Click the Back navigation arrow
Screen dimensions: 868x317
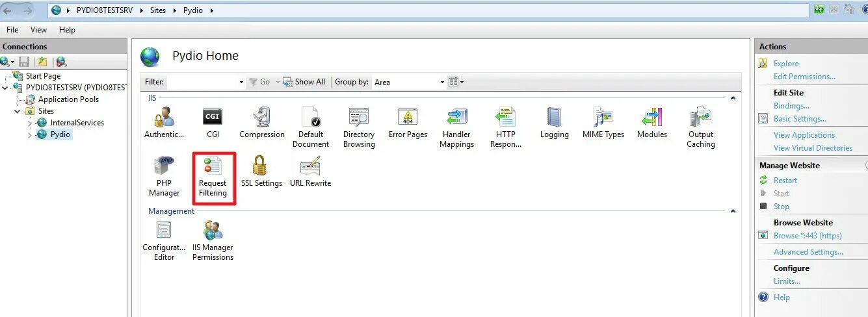pyautogui.click(x=8, y=10)
